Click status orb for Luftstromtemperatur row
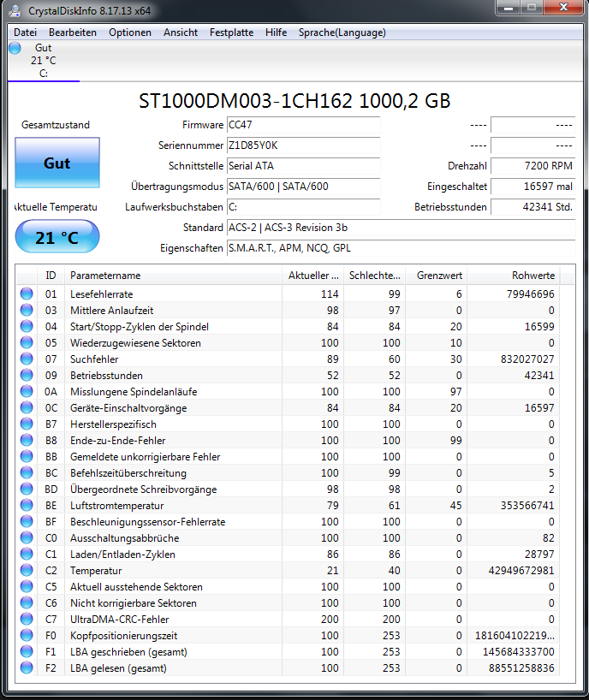589x700 pixels. (27, 505)
